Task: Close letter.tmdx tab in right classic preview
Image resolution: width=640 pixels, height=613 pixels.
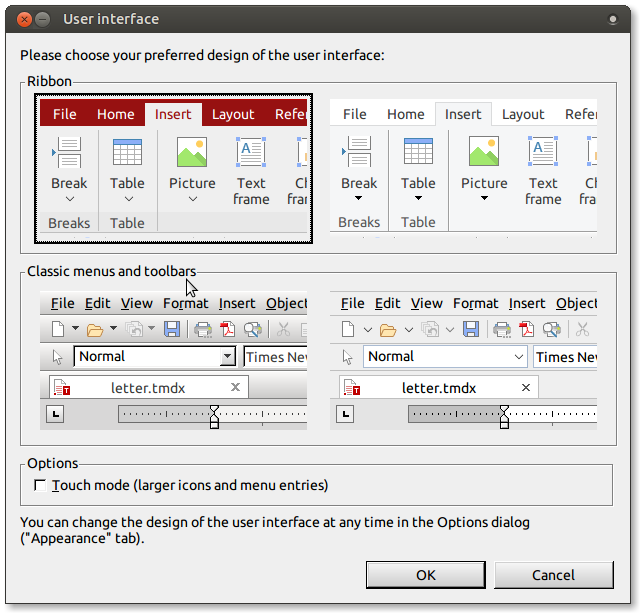Action: (525, 387)
